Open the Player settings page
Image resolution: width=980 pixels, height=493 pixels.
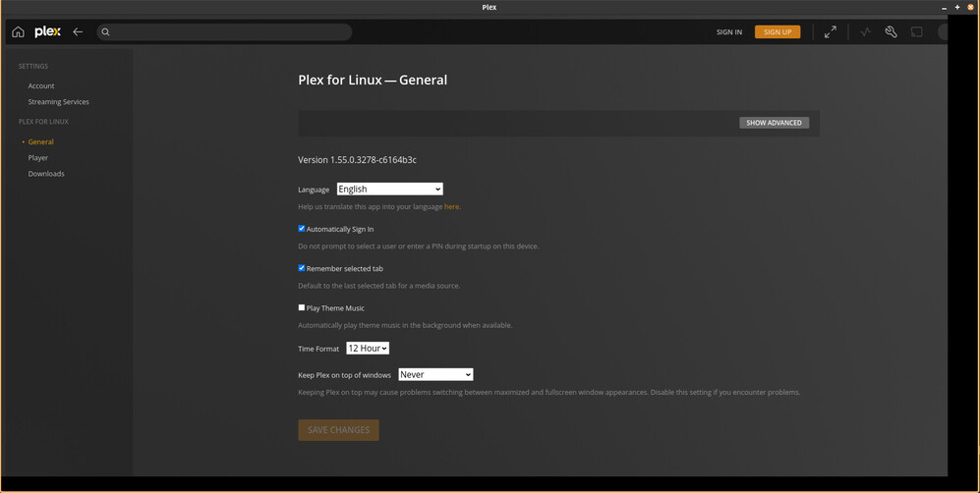point(38,158)
